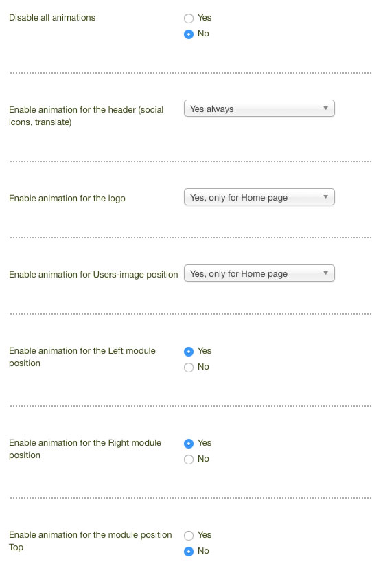Screen dimensions: 372x588
Task: Click the arrow on logo animation dropdown
Action: 325,197
